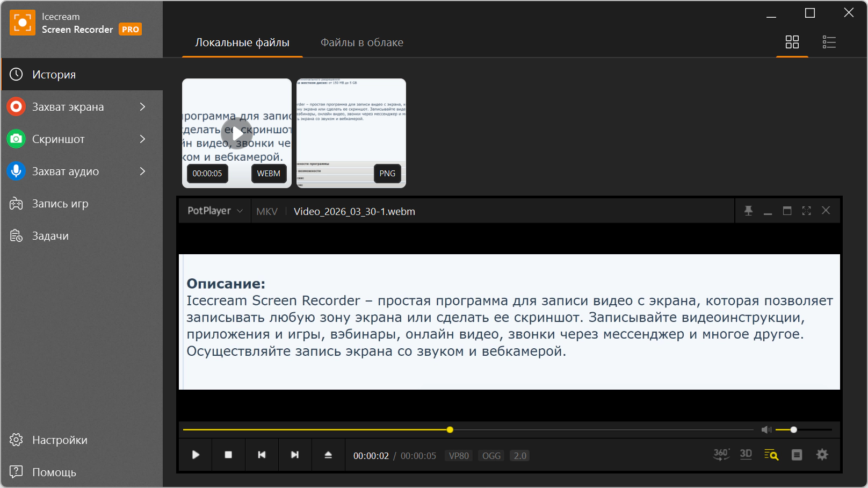Open the PotPlayer playlist panel icon
Image resolution: width=868 pixels, height=488 pixels.
(797, 455)
